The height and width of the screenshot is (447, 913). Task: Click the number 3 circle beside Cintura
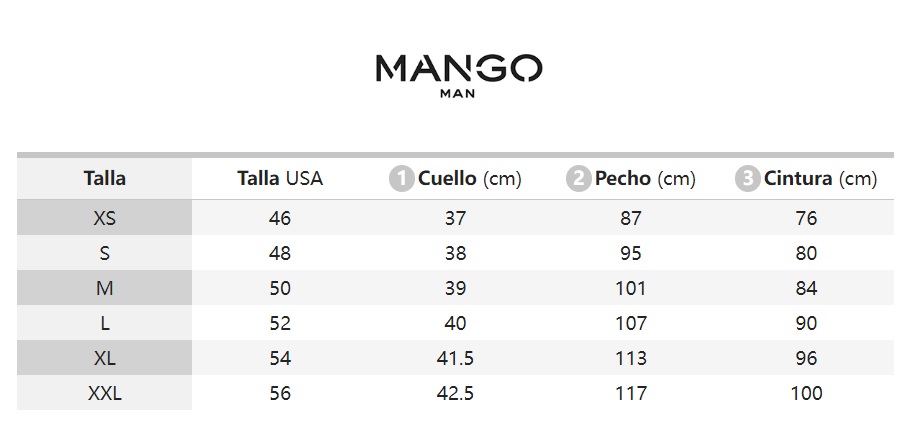coord(748,178)
